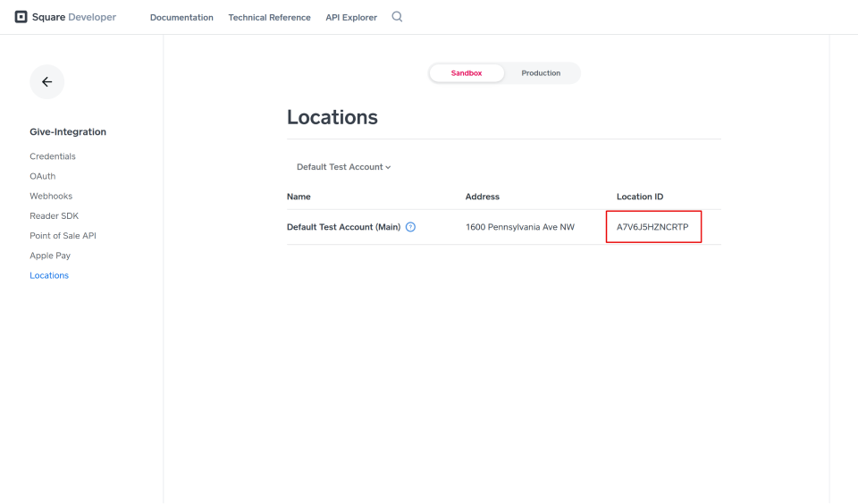Go back with the arrow button
Image resolution: width=858 pixels, height=504 pixels.
(47, 82)
